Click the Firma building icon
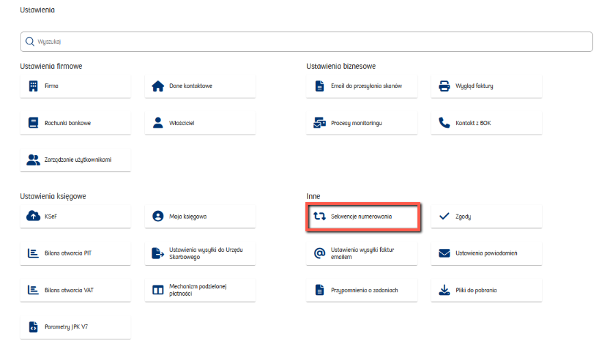The image size is (599, 364). tap(34, 86)
